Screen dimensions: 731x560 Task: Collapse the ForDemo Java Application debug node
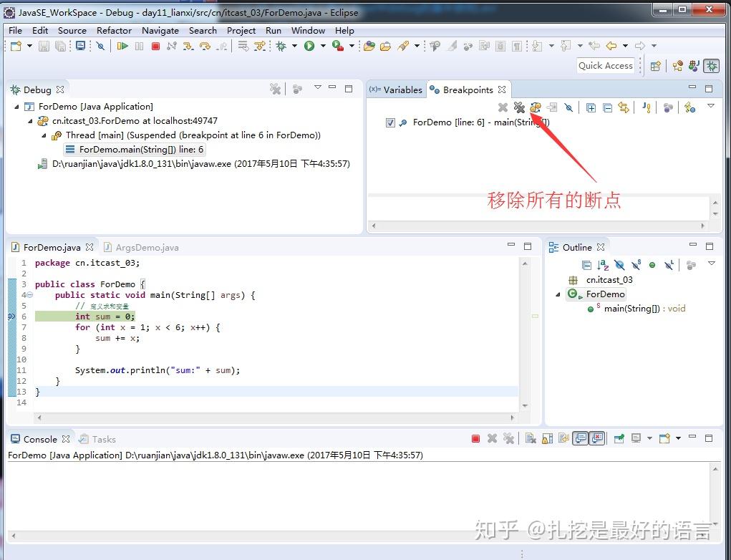[17, 106]
